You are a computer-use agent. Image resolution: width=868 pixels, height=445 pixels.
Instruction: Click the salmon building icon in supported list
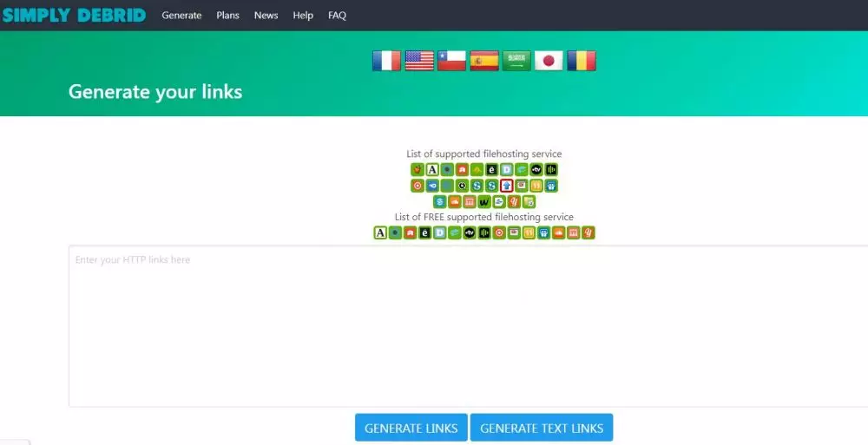click(470, 201)
